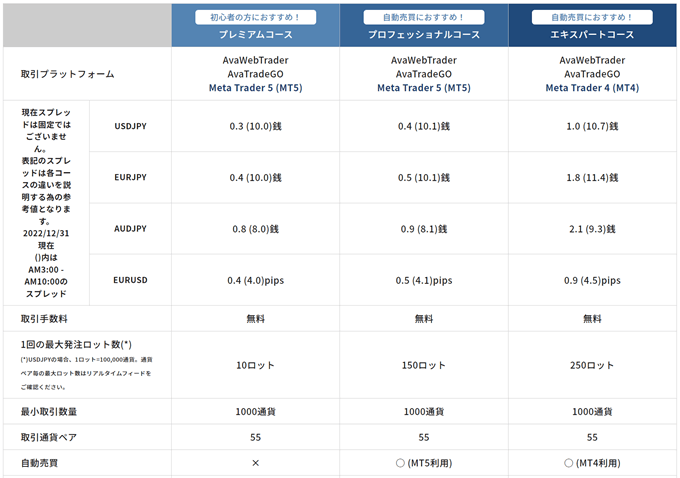Viewport: 680px width, 478px height.
Task: Select 55 under エキスパートコース
Action: point(592,437)
